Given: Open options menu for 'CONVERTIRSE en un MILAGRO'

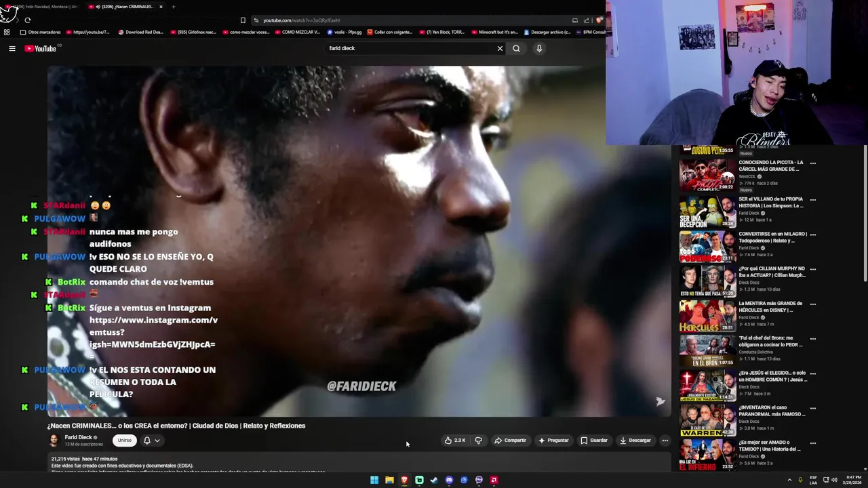Looking at the screenshot, I should click(812, 235).
